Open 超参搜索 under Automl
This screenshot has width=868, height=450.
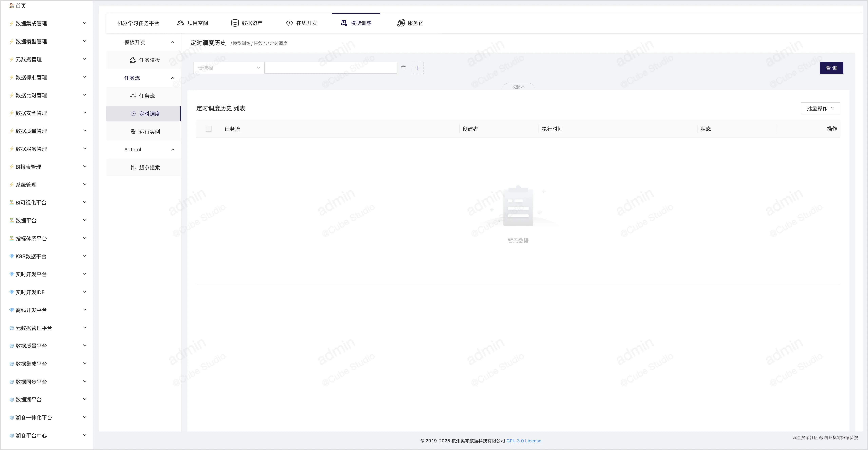click(x=145, y=168)
